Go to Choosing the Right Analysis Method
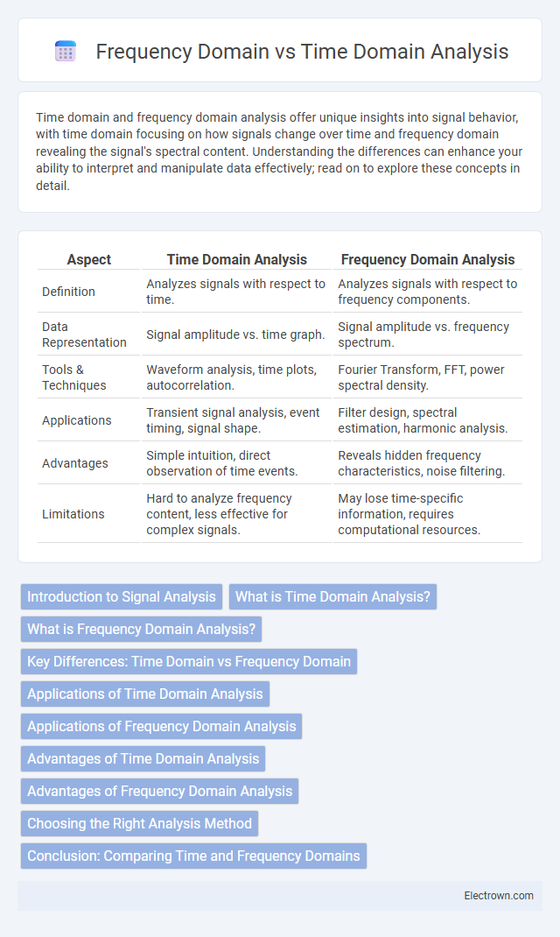 point(140,823)
